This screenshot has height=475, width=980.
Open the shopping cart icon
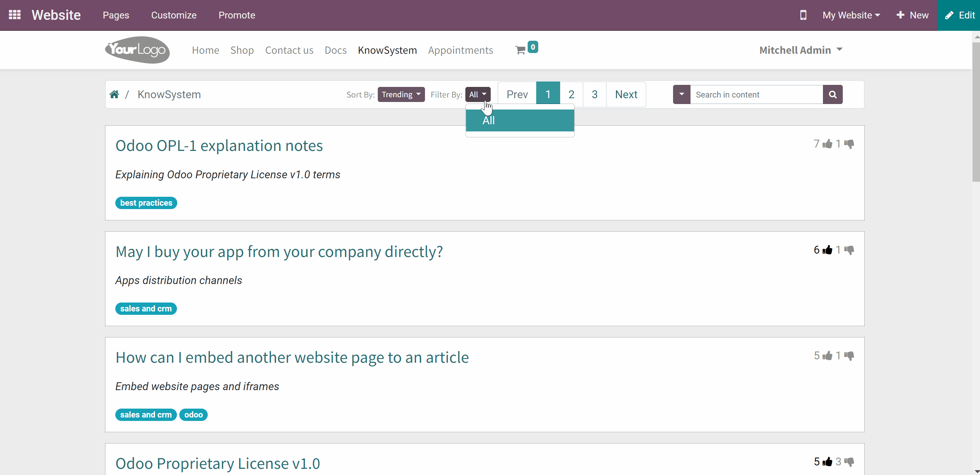click(x=520, y=50)
